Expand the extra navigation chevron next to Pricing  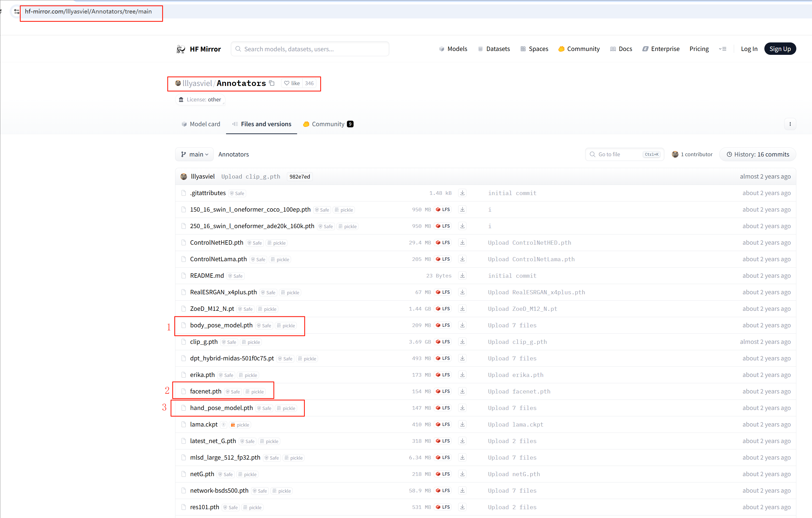click(723, 48)
